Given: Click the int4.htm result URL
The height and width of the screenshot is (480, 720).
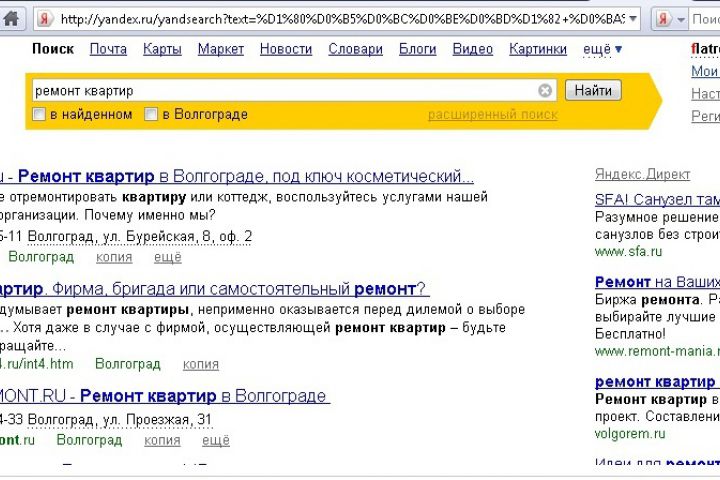Looking at the screenshot, I should (x=36, y=364).
